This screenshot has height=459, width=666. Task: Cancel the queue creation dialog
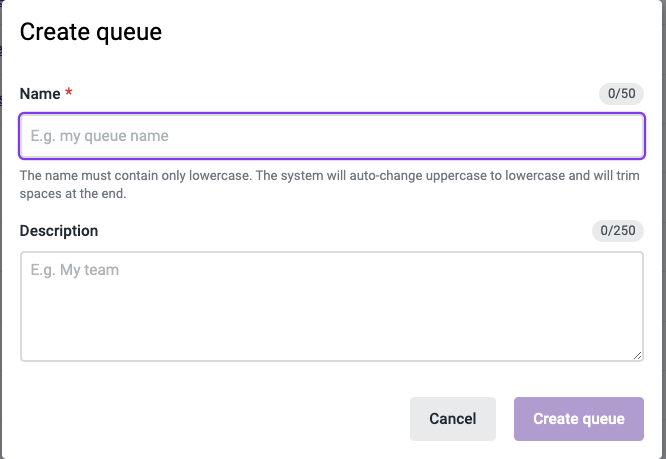click(x=453, y=419)
